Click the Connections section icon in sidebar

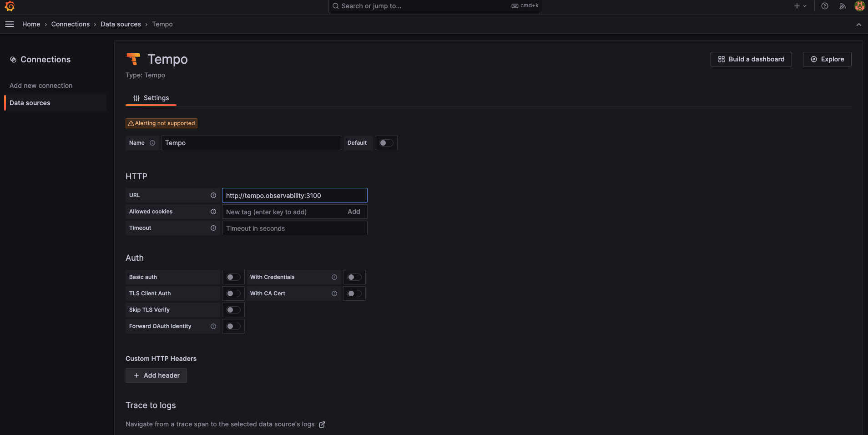pyautogui.click(x=13, y=60)
